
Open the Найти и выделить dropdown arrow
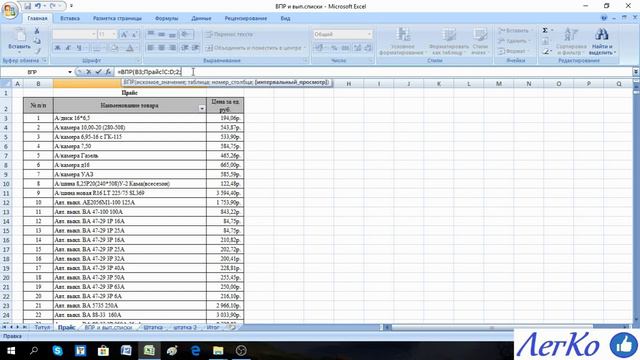[x=615, y=53]
